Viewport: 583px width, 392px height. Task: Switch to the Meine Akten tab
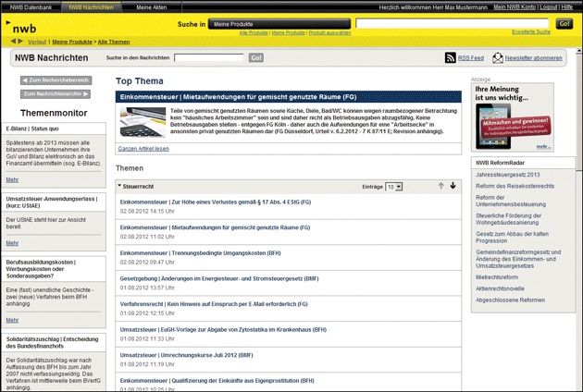point(151,6)
